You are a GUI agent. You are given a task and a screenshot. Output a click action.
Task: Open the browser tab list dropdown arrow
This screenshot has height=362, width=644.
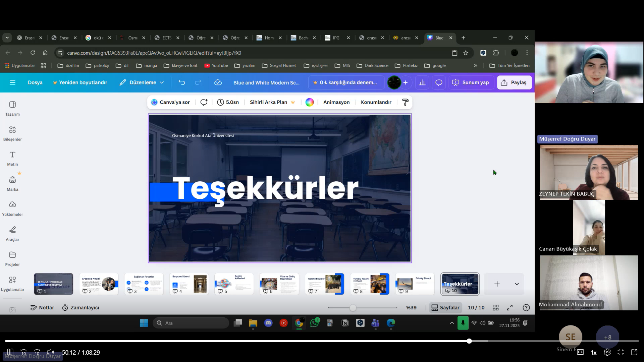(x=7, y=38)
